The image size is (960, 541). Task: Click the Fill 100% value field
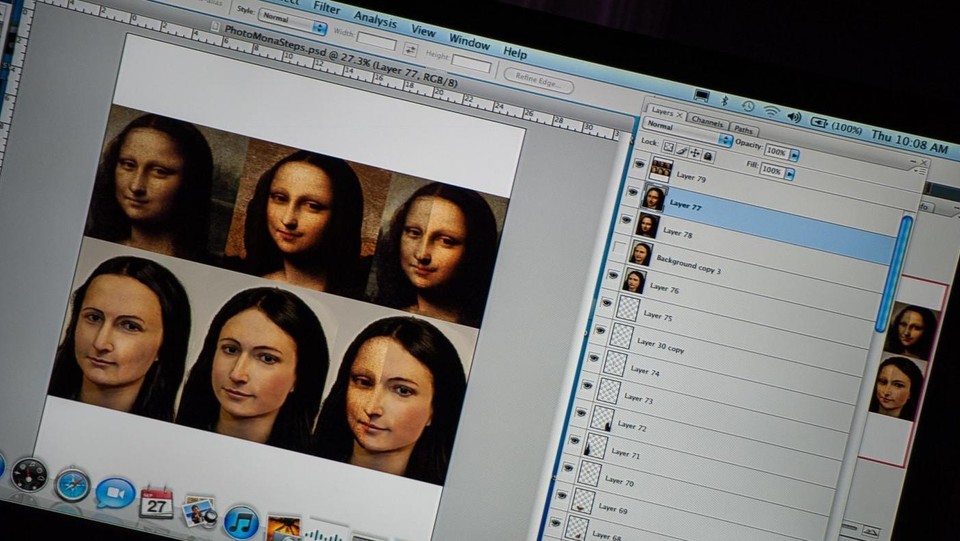771,170
